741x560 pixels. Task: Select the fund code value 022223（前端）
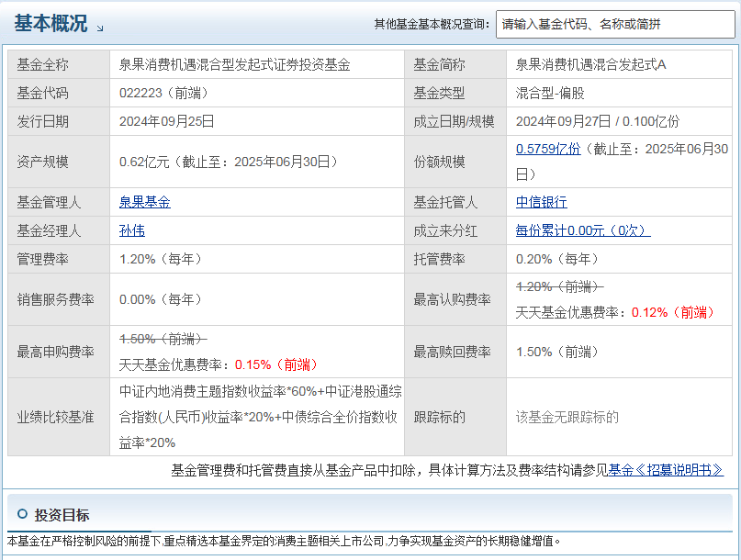[x=164, y=93]
